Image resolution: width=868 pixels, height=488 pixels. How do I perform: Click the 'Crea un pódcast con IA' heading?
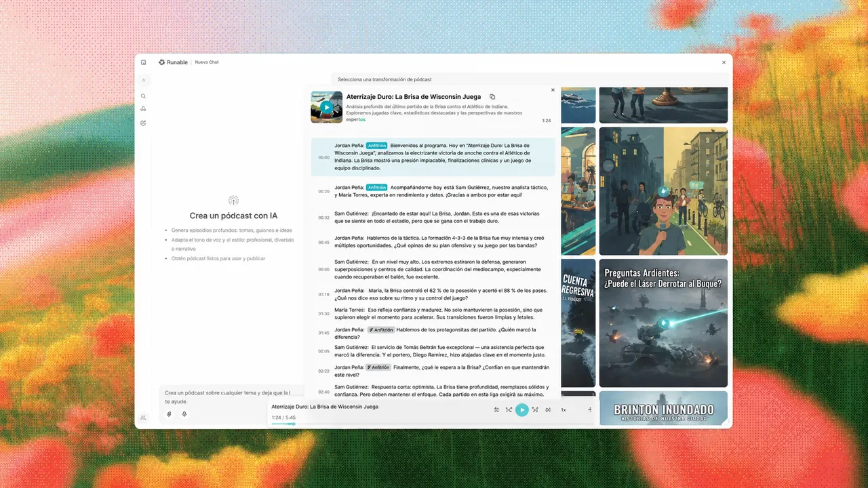(x=233, y=216)
